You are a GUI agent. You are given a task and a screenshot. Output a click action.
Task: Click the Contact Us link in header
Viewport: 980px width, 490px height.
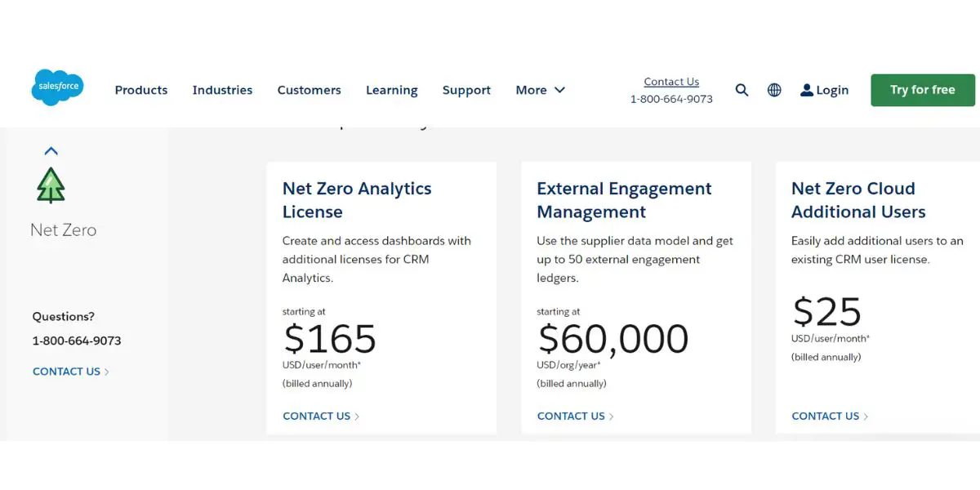(671, 82)
